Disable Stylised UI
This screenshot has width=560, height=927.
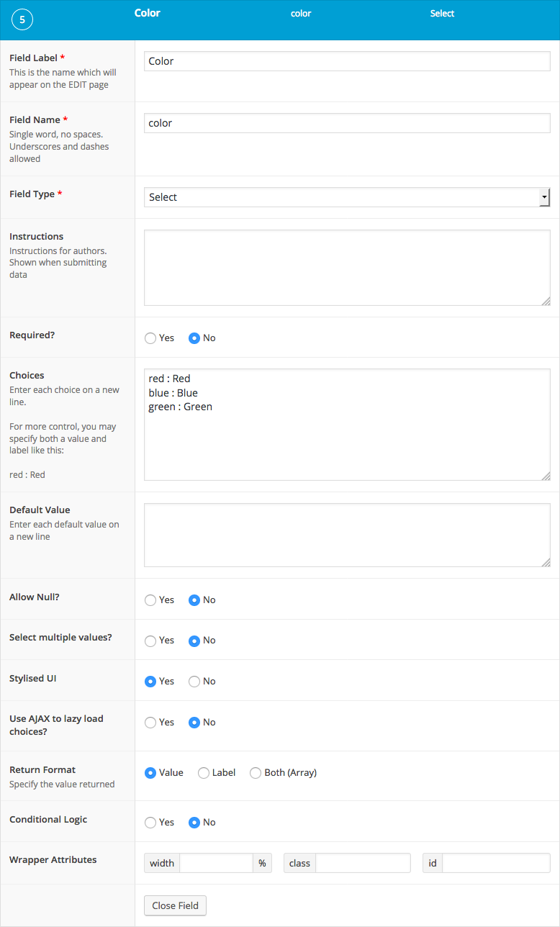coord(194,681)
